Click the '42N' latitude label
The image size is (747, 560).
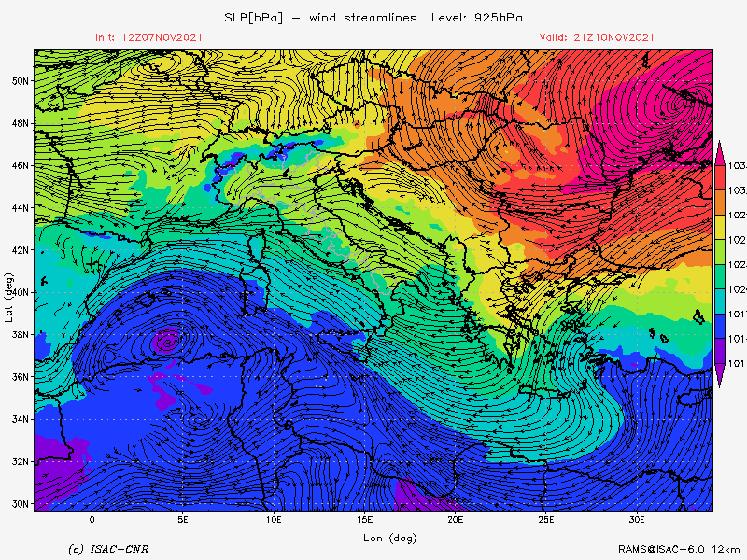tap(20, 250)
